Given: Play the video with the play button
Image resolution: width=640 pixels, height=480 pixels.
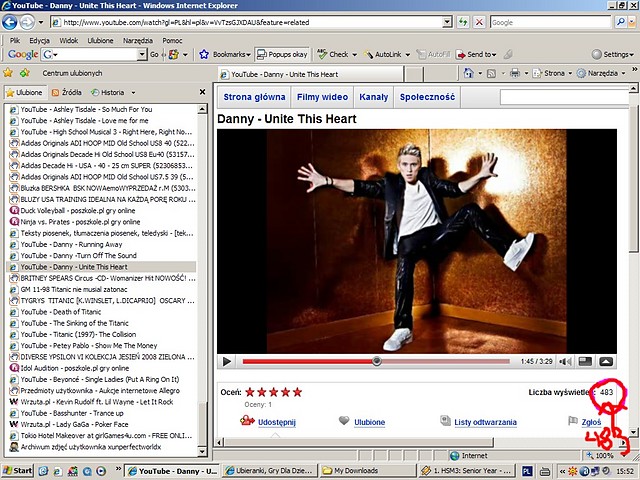Looking at the screenshot, I should [x=227, y=361].
